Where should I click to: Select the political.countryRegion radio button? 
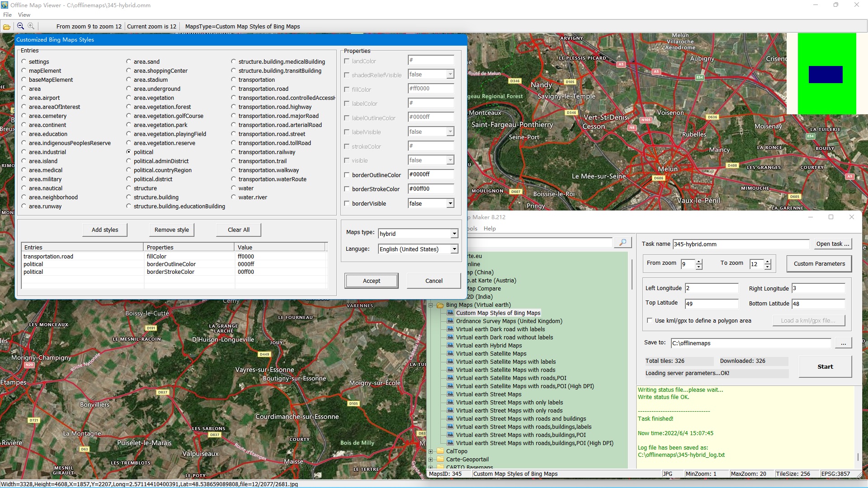pyautogui.click(x=129, y=170)
